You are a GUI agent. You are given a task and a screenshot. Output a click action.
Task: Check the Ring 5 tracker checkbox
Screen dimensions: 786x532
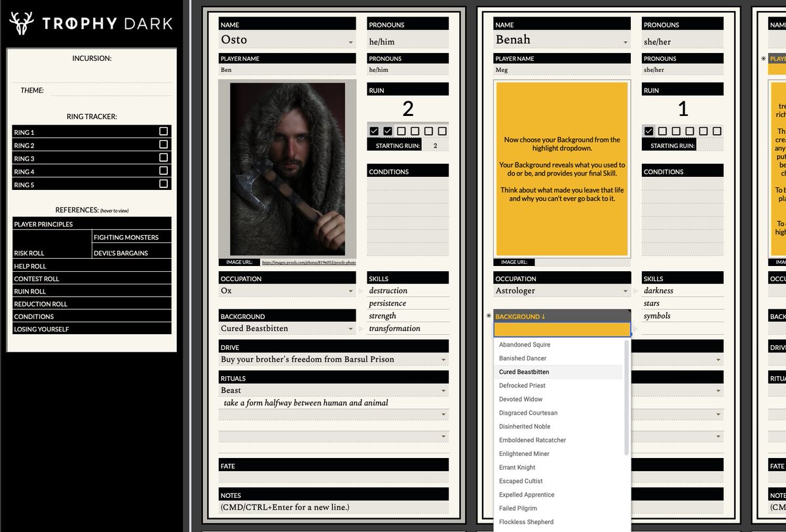click(163, 184)
